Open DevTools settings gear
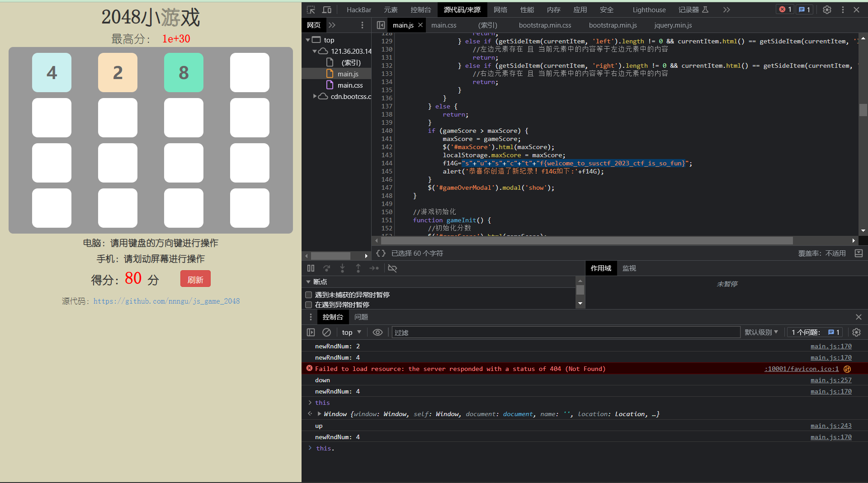The width and height of the screenshot is (868, 483). 827,9
